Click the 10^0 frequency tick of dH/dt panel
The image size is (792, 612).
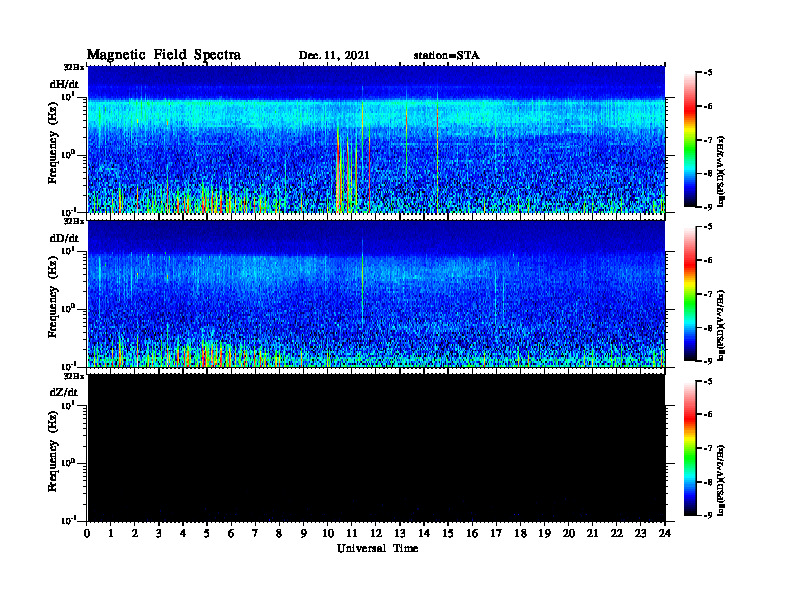[x=68, y=154]
